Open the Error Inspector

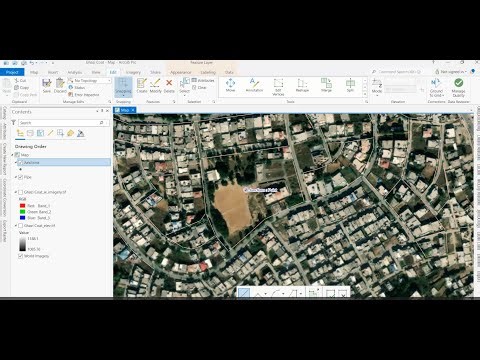coord(84,95)
